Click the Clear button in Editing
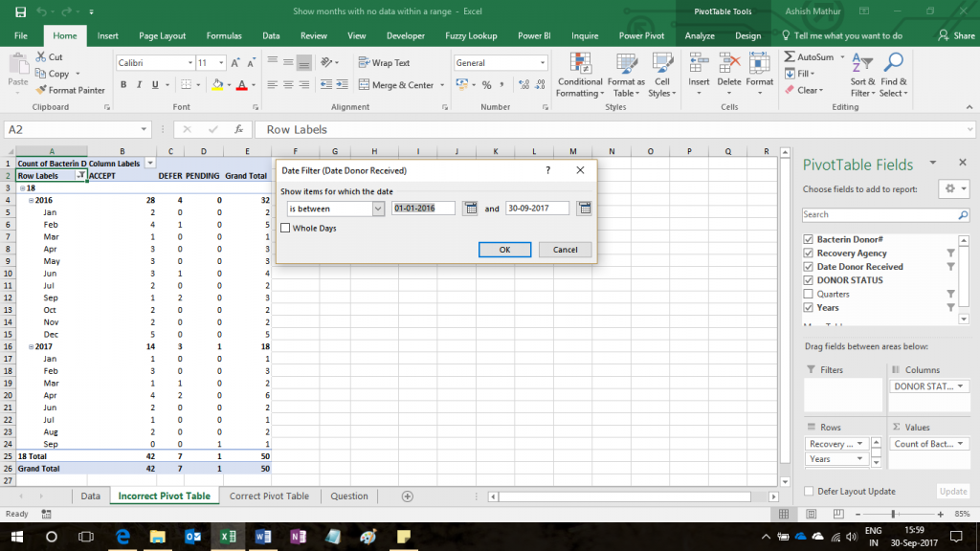980x551 pixels. point(804,90)
